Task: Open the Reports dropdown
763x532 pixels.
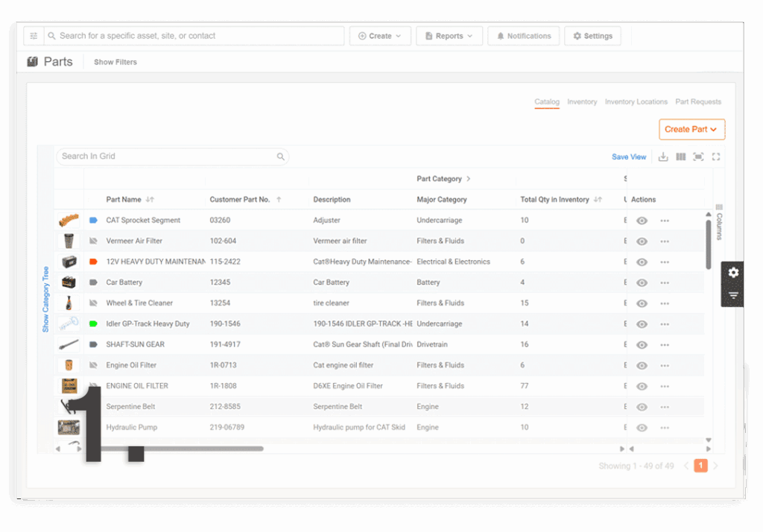Action: click(x=449, y=35)
